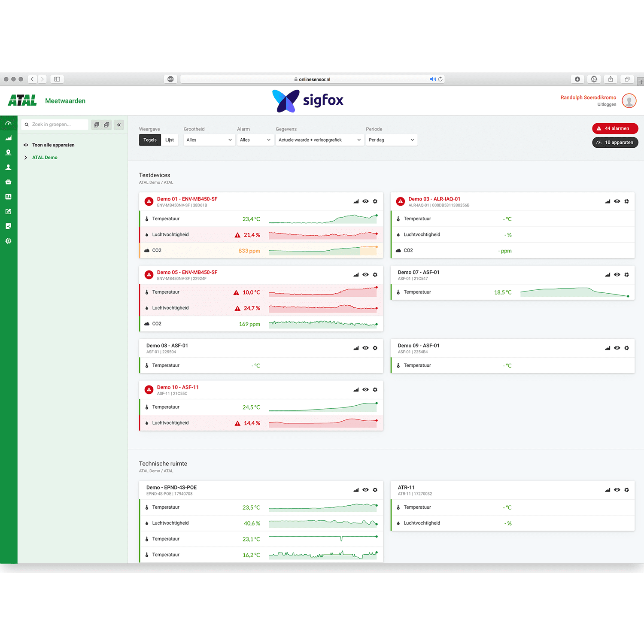644x644 pixels.
Task: Click the expand all groups icon
Action: [96, 125]
